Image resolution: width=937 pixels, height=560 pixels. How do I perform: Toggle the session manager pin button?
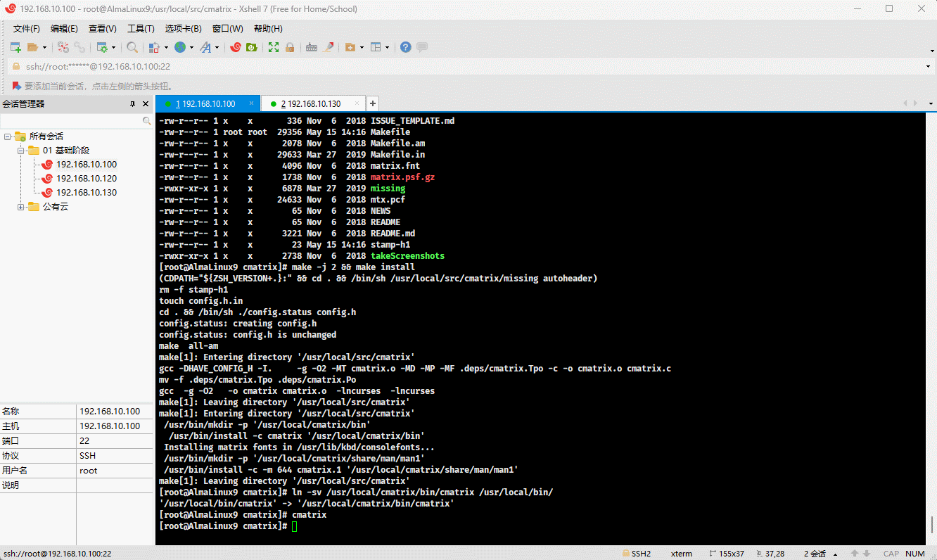[132, 104]
